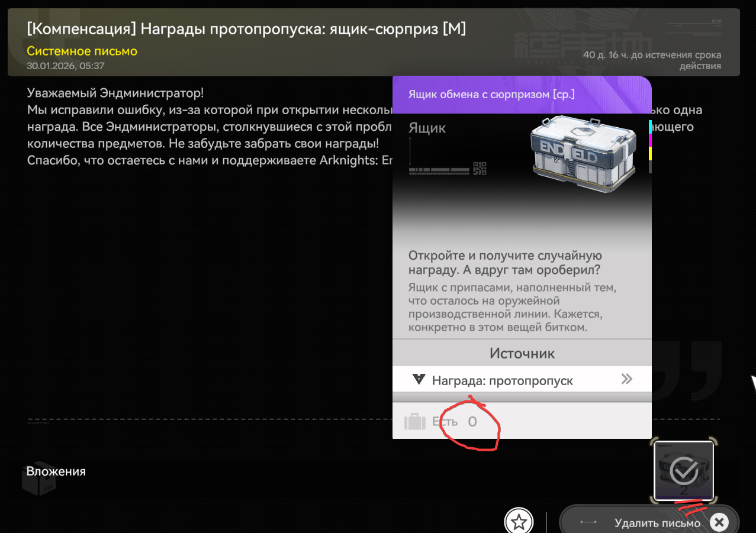Click the Вложения attachments label
The height and width of the screenshot is (533, 756).
56,471
